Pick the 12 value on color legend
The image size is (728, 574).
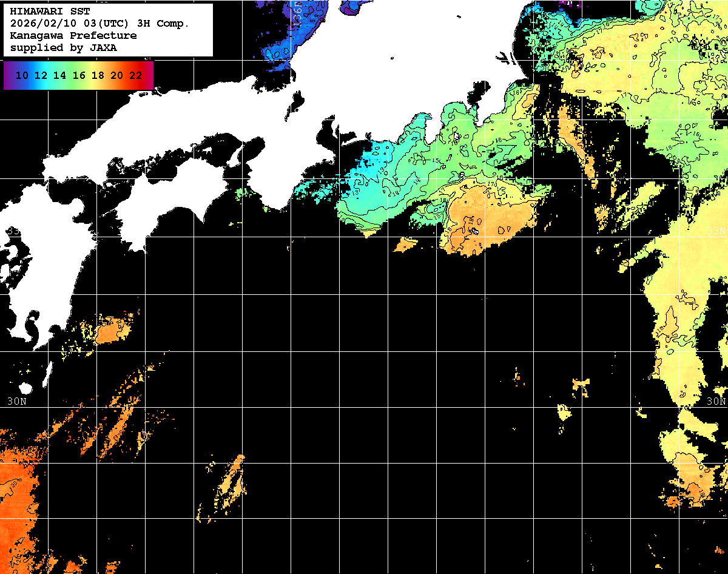pos(41,75)
